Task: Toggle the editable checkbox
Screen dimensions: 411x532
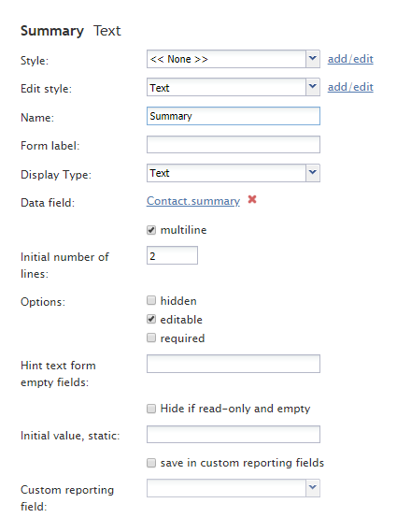Action: [151, 319]
